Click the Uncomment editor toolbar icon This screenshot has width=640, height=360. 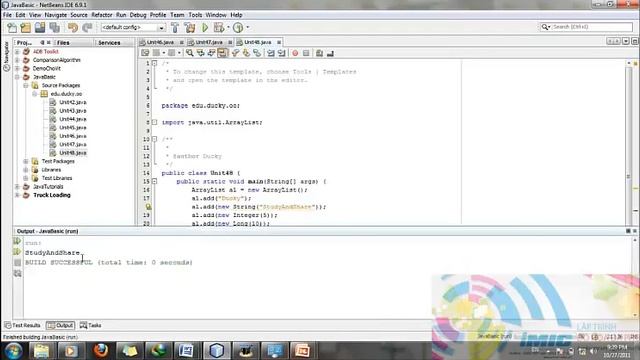(x=330, y=53)
